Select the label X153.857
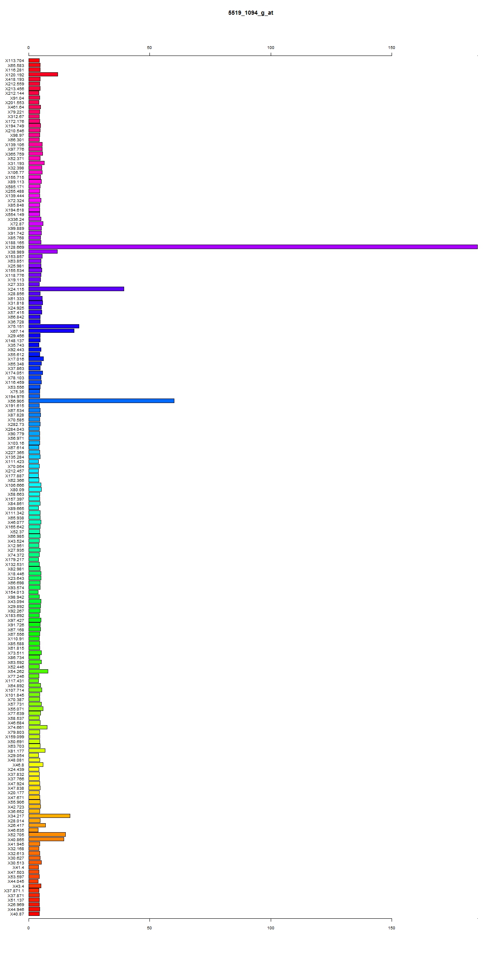This screenshot has height=980, width=490. click(15, 257)
